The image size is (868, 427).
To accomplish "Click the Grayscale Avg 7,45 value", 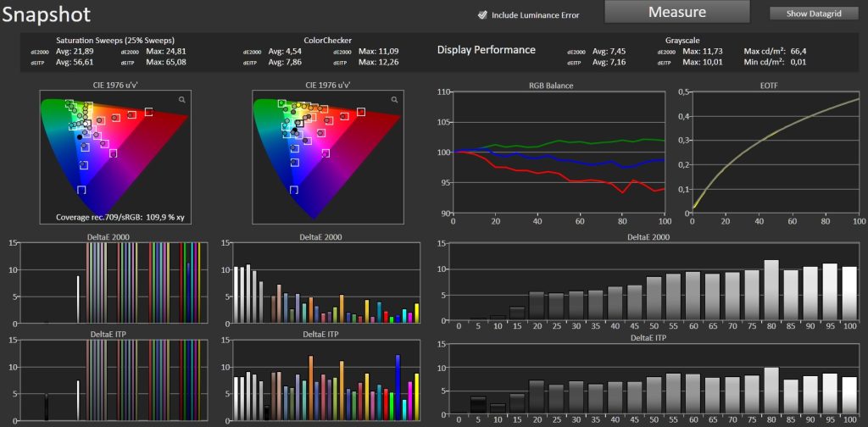I will 608,52.
